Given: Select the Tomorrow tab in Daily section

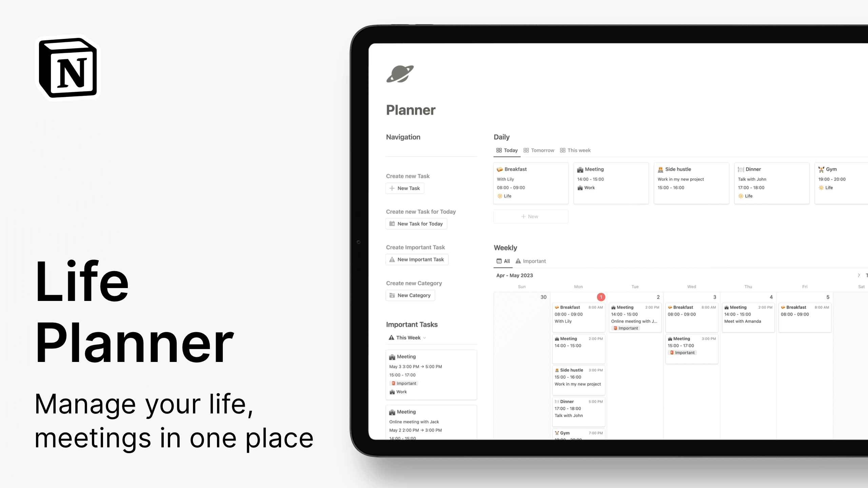Looking at the screenshot, I should click(539, 150).
